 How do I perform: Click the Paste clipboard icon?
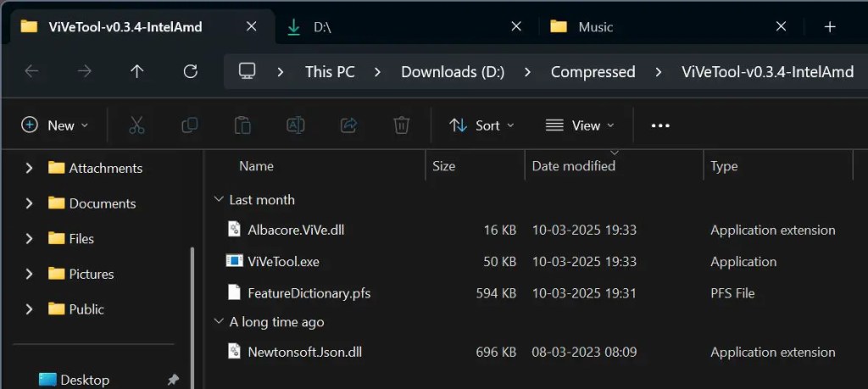point(242,125)
